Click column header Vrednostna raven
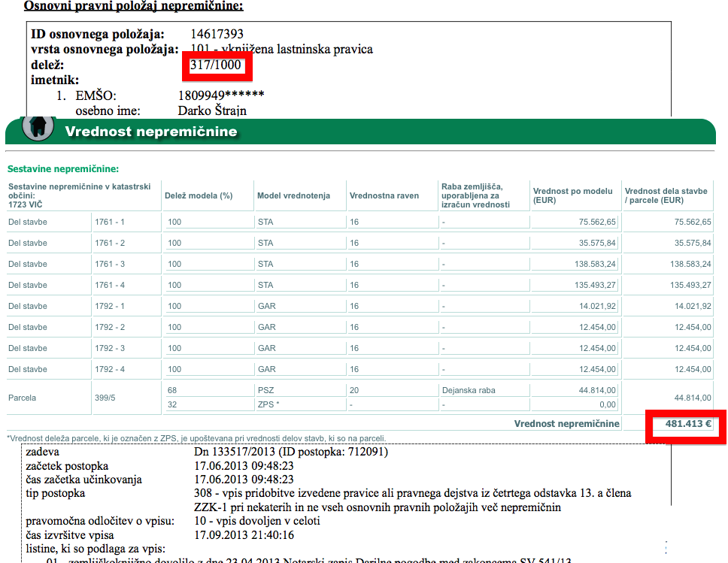The image size is (728, 563). (384, 196)
